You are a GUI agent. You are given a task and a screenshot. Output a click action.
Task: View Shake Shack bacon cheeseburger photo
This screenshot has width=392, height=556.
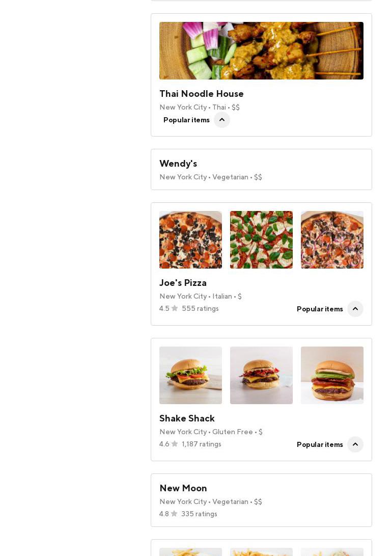(x=261, y=375)
